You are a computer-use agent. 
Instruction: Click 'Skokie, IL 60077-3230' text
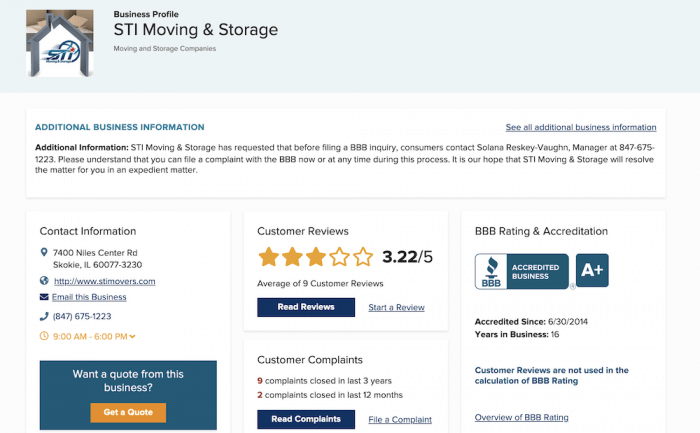coord(97,265)
